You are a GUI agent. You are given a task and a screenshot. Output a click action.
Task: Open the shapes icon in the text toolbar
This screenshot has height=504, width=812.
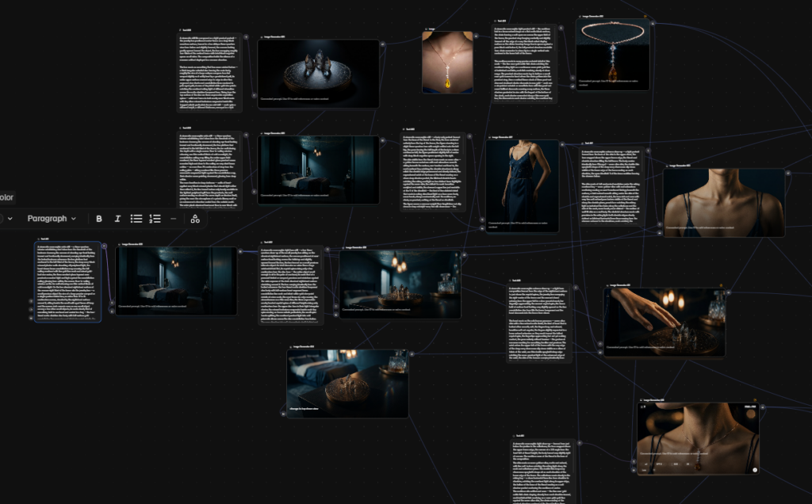[195, 219]
